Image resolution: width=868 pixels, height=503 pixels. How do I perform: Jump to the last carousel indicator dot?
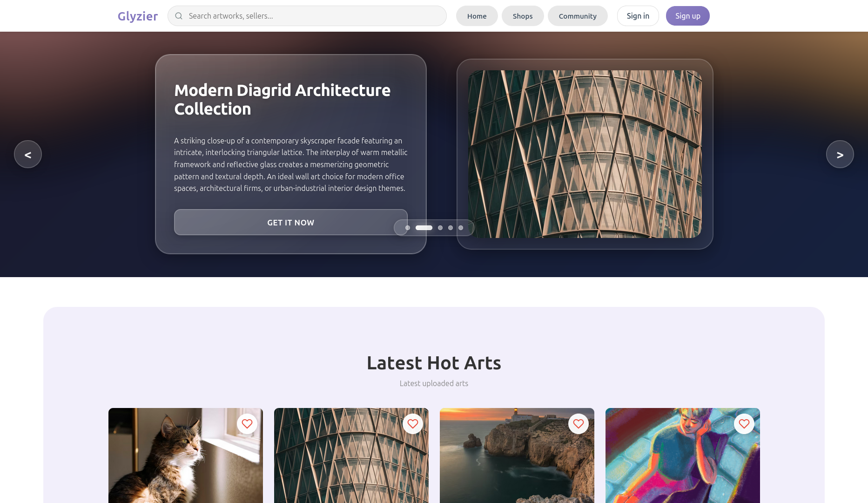461,228
